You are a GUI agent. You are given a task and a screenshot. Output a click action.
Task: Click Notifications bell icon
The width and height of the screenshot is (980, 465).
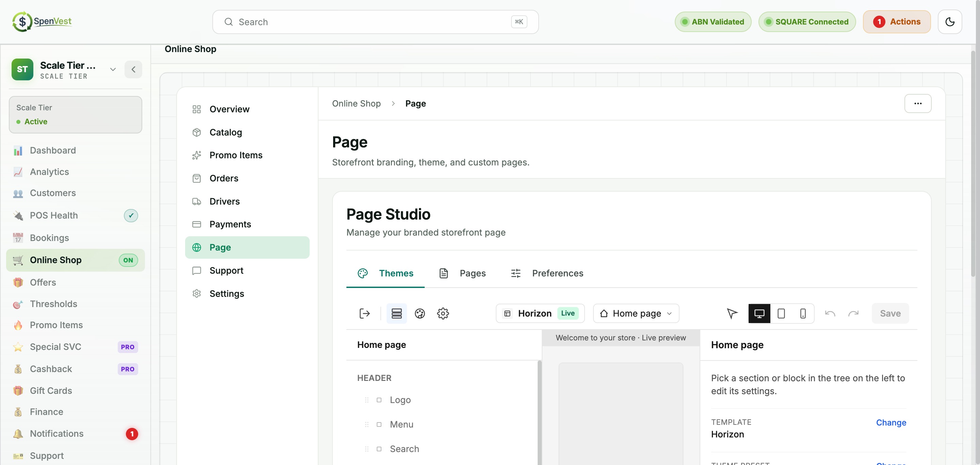(18, 433)
